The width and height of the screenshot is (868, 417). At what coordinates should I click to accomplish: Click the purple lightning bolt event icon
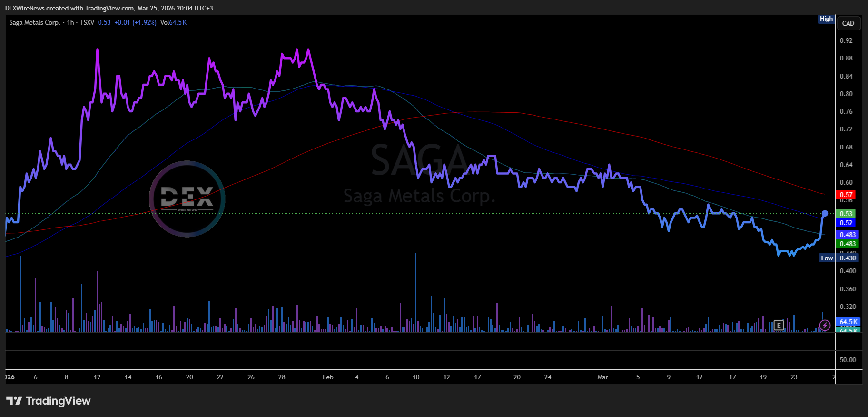click(x=825, y=325)
